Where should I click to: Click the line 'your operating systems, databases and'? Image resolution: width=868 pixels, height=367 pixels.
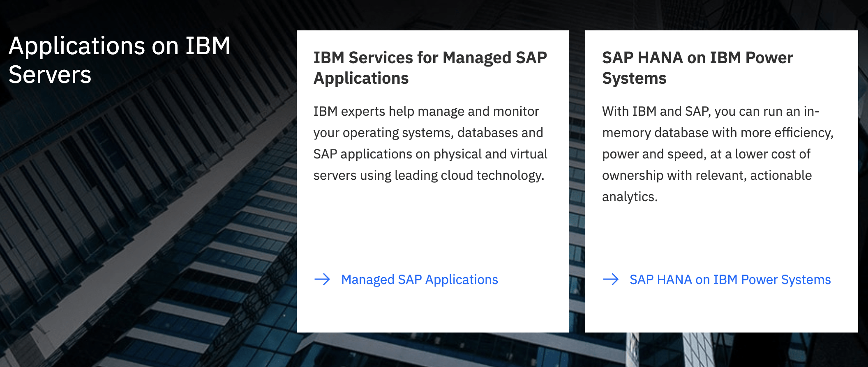tap(428, 133)
